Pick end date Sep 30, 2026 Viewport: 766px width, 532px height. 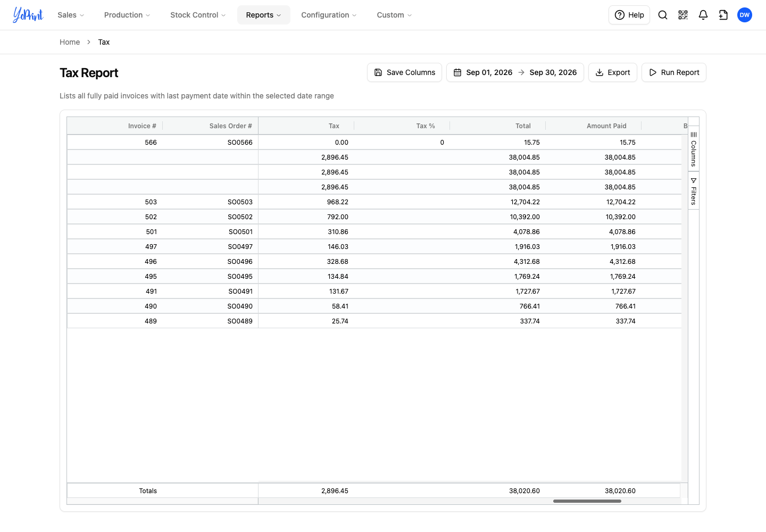pyautogui.click(x=553, y=72)
